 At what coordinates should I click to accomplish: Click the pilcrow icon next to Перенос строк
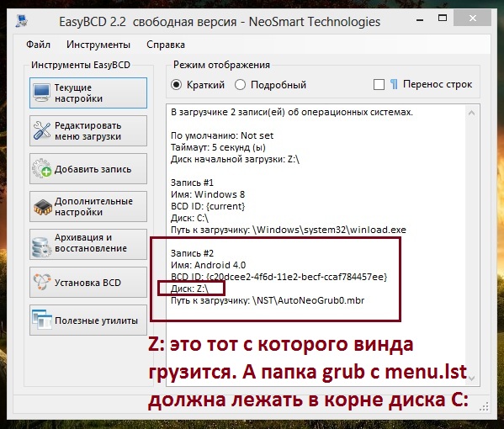point(394,84)
